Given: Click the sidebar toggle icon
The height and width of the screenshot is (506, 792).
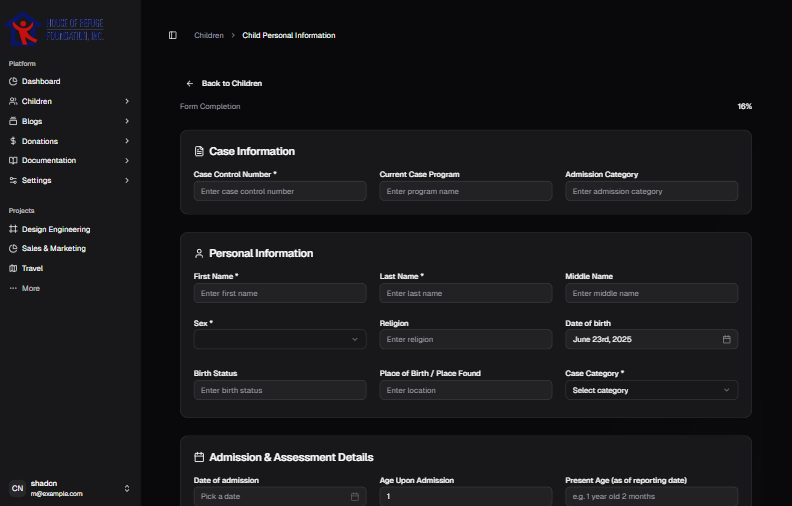Looking at the screenshot, I should click(x=173, y=35).
